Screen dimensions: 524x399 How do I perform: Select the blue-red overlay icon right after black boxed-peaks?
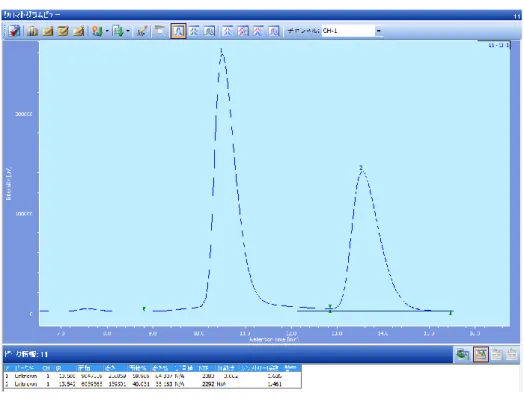(x=228, y=31)
